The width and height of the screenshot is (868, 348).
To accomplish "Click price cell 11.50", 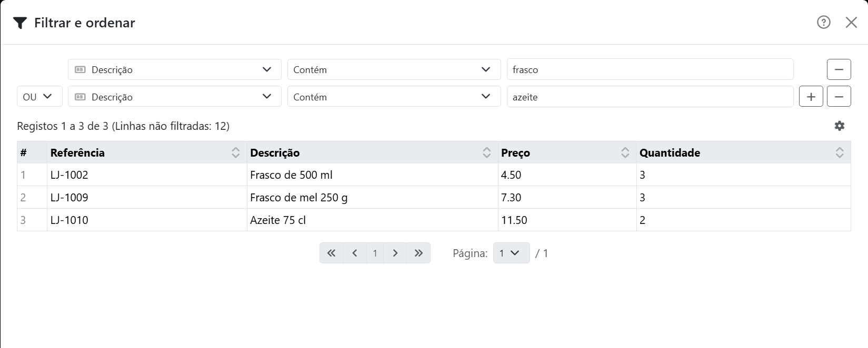I will 567,220.
